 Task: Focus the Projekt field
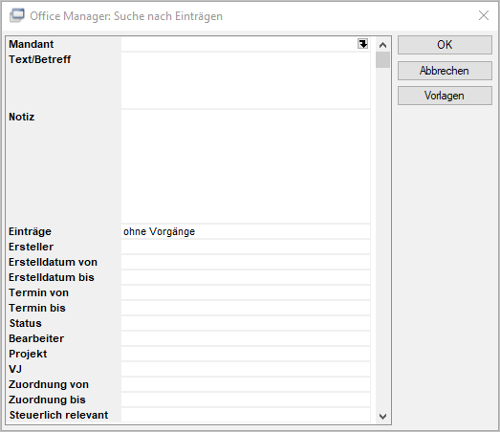tap(246, 354)
